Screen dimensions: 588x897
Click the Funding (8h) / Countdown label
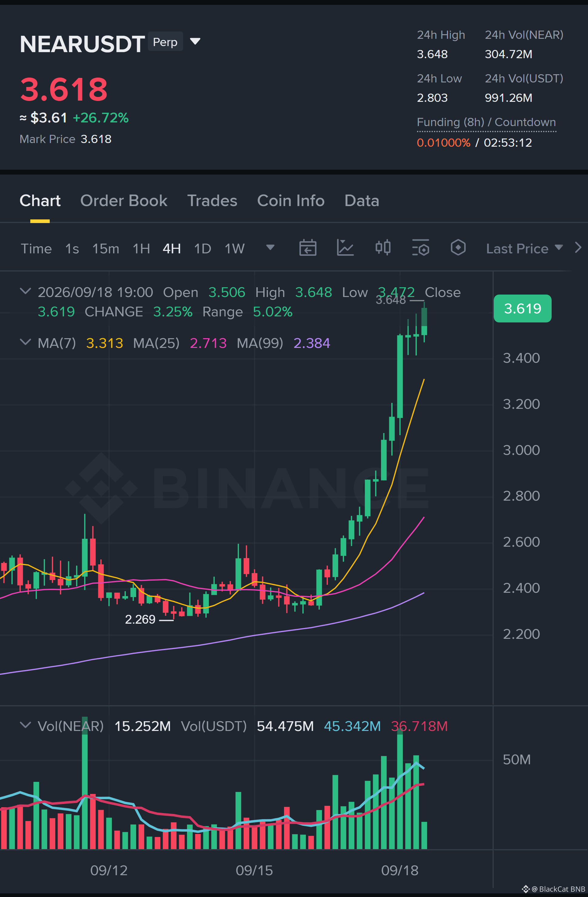click(486, 122)
